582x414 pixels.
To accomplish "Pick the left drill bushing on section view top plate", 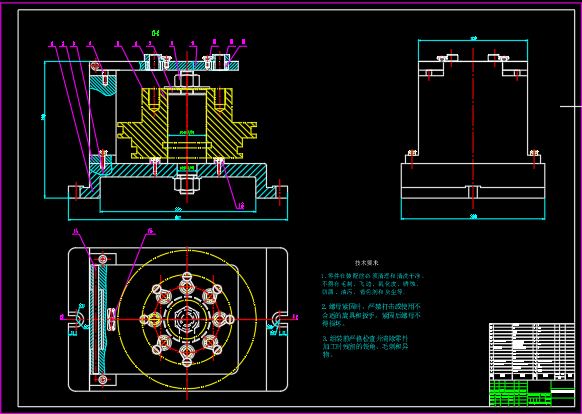I will click(153, 62).
